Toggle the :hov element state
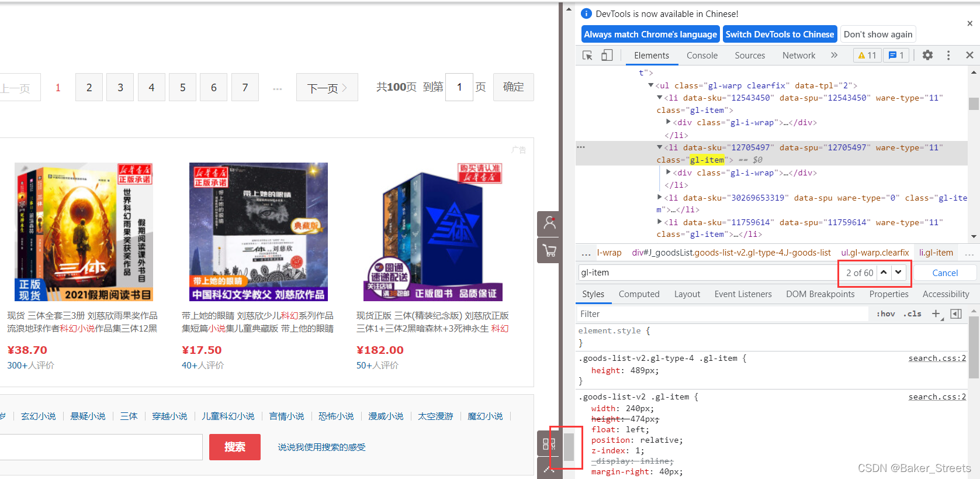The height and width of the screenshot is (479, 980). coord(885,314)
